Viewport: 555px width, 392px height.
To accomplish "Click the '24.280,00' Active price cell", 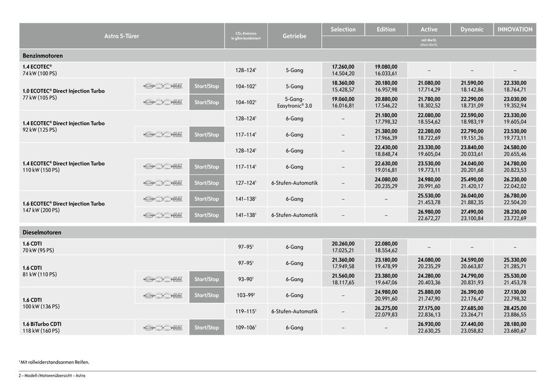I will coord(429,279).
